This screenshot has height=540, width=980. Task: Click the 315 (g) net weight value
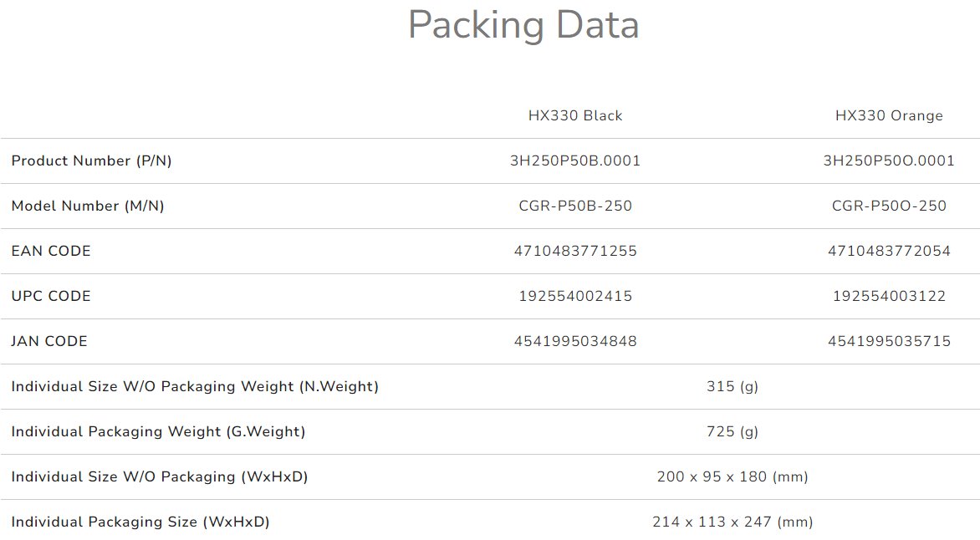(732, 387)
